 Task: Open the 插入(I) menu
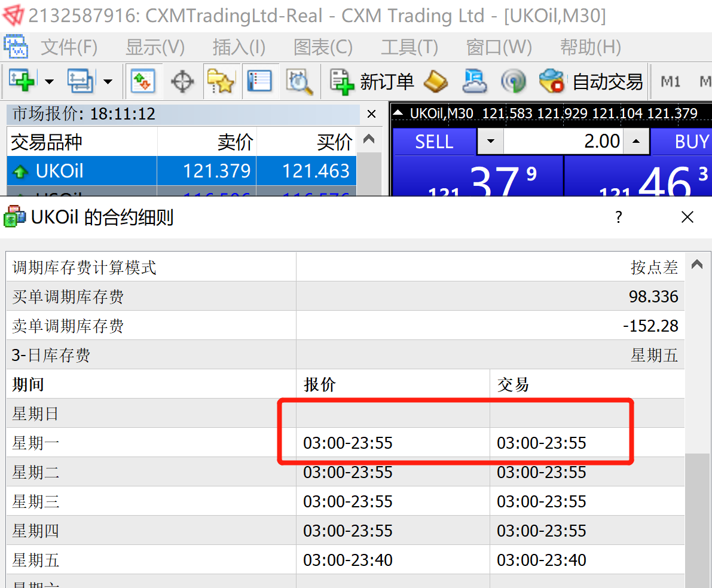click(239, 47)
